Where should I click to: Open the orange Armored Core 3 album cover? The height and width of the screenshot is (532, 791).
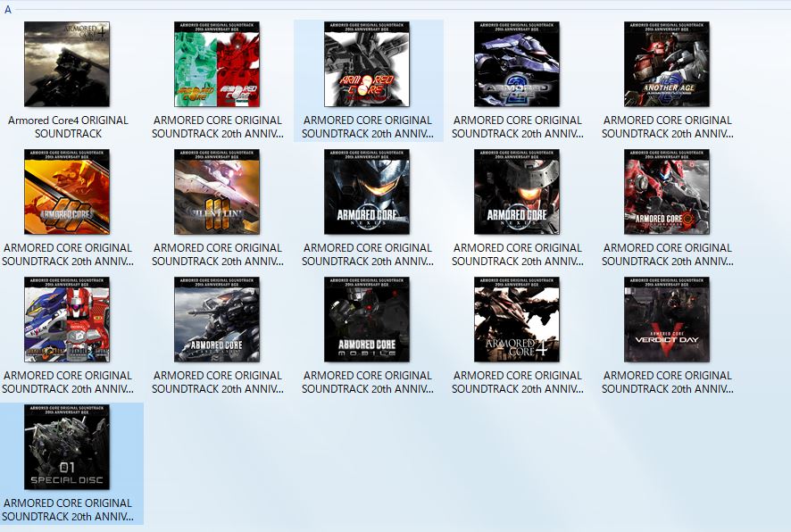(x=67, y=192)
